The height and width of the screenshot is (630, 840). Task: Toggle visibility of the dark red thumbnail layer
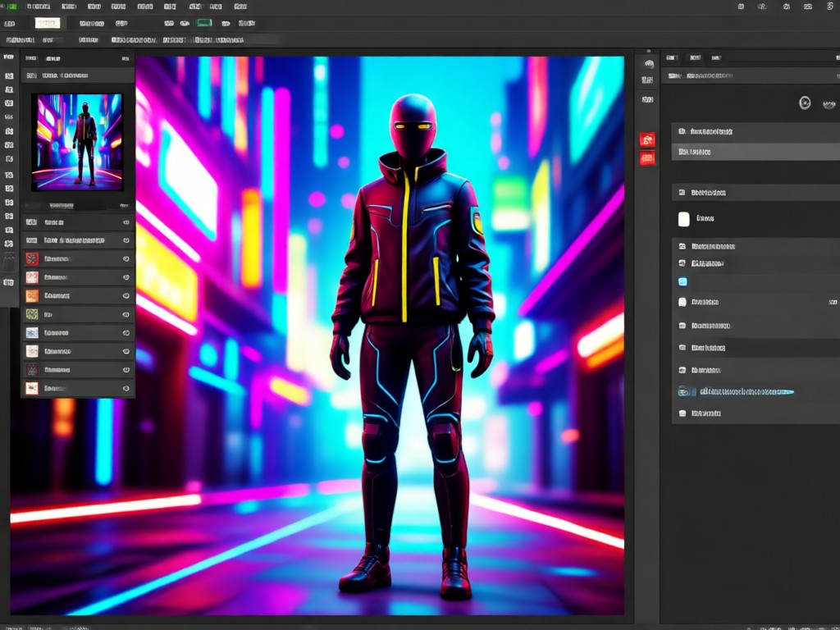(126, 258)
